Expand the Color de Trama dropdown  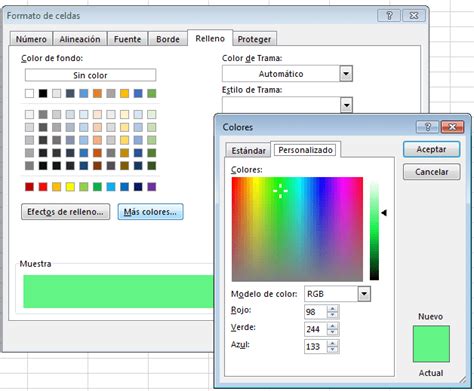click(x=346, y=74)
